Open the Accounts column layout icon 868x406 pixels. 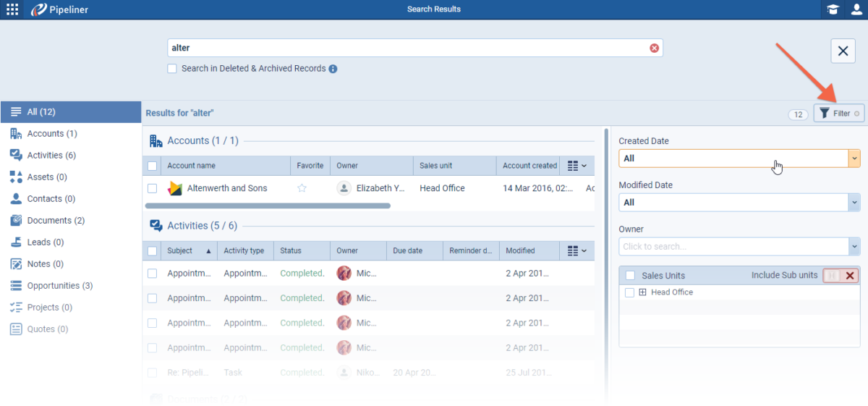(576, 166)
